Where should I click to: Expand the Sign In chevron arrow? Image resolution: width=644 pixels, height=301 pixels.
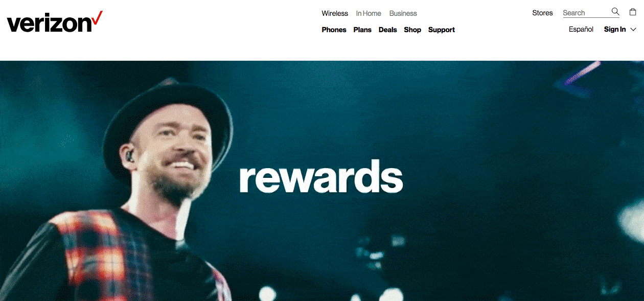tap(633, 30)
